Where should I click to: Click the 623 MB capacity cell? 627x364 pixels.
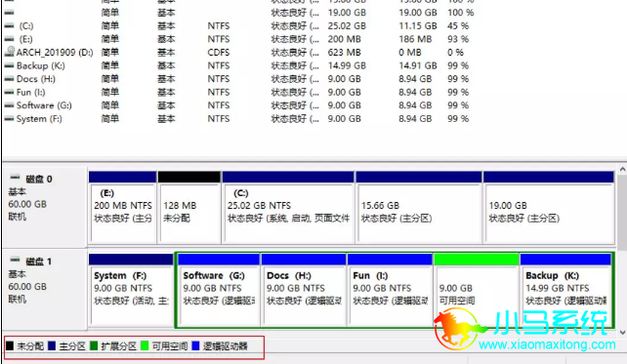[344, 53]
